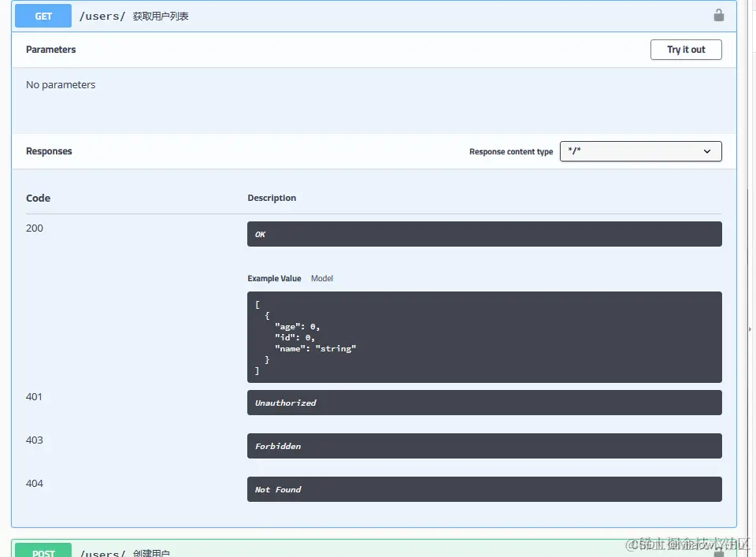The image size is (756, 557).
Task: Click the Description column header
Action: [x=272, y=198]
